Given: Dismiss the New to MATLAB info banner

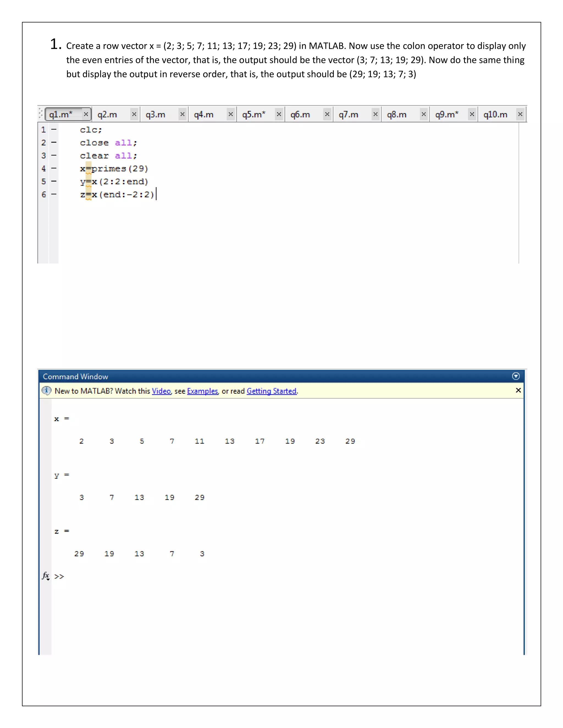Looking at the screenshot, I should point(518,390).
